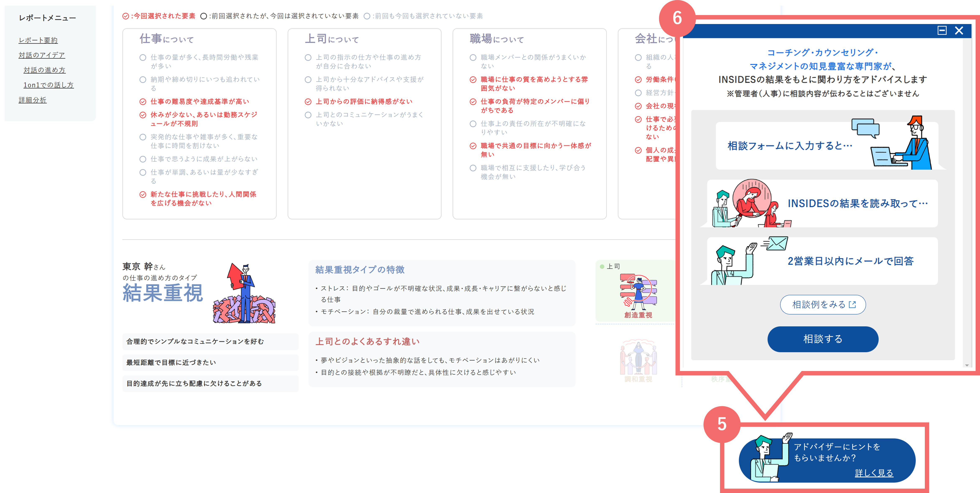This screenshot has height=493, width=980.
Task: Select 上司とのコミュニケーションがうまくいかない option
Action: point(364,119)
